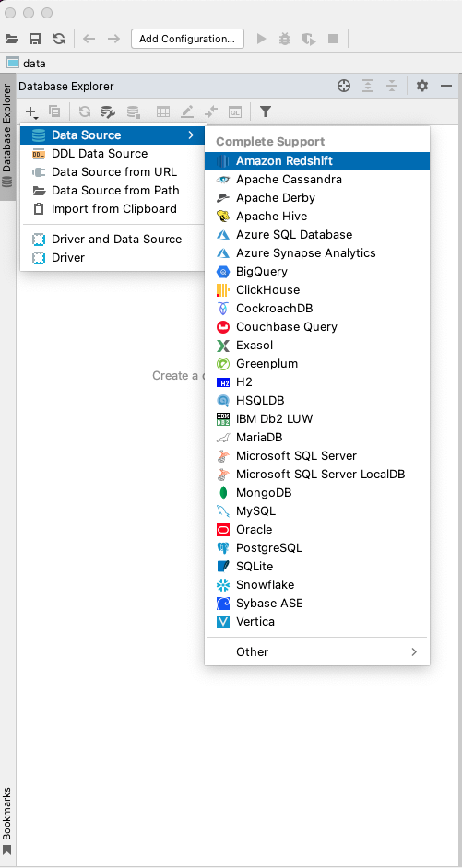Select BigQuery data source
This screenshot has height=868, width=462.
click(317, 271)
